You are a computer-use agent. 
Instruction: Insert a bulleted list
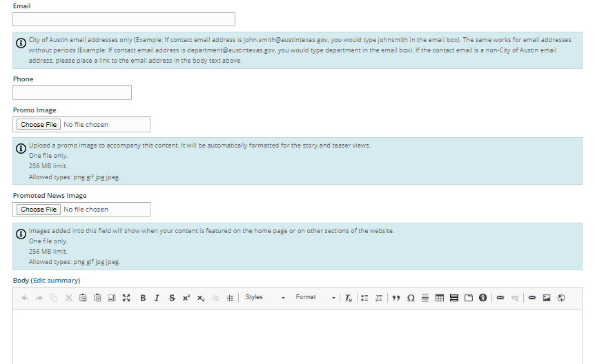pos(364,299)
